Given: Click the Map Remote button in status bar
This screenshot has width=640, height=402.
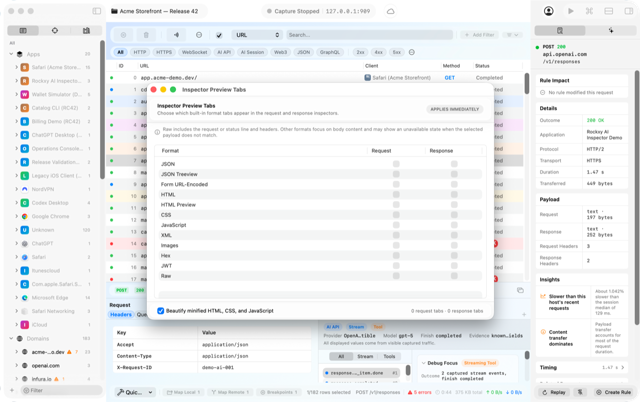Looking at the screenshot, I should (x=230, y=392).
